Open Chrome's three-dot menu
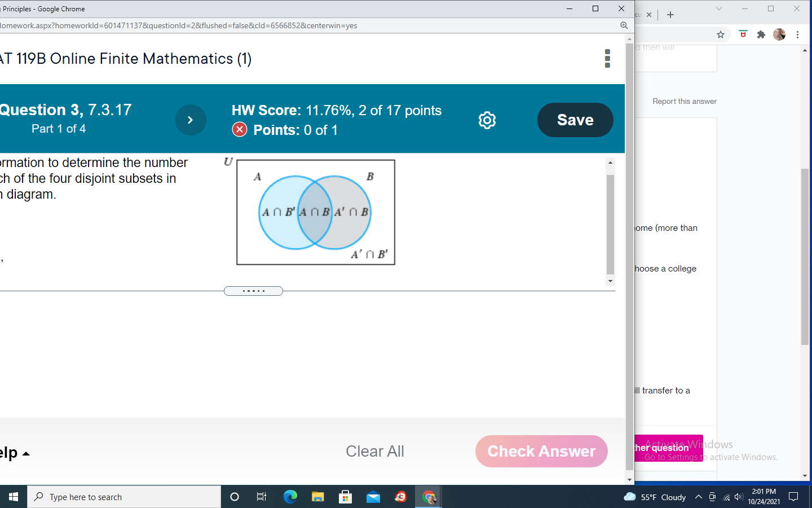Viewport: 812px width, 508px height. (798, 34)
